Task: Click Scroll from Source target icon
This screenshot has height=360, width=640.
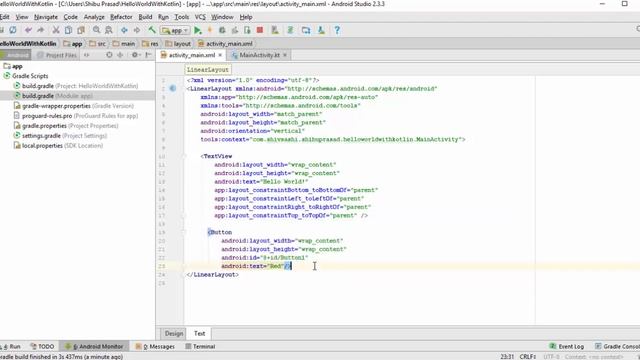Action: [x=109, y=55]
